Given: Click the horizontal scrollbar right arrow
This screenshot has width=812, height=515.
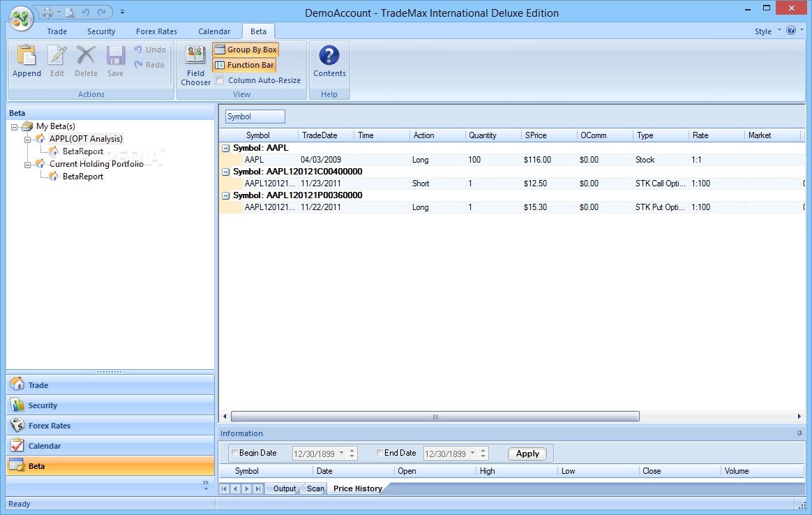Looking at the screenshot, I should pyautogui.click(x=799, y=417).
